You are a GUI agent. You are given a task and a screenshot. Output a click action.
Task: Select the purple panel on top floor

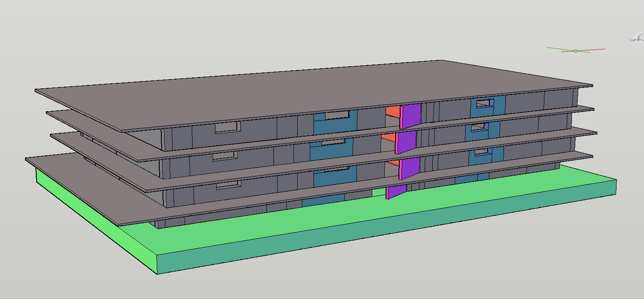point(411,115)
